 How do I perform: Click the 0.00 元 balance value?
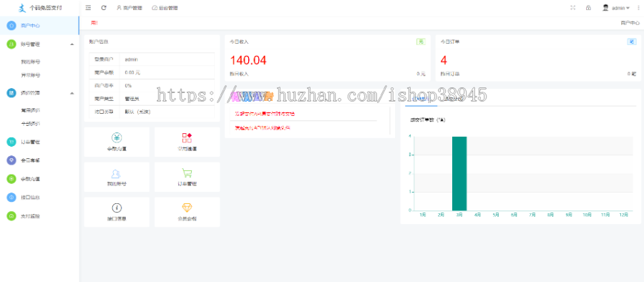[x=132, y=72]
